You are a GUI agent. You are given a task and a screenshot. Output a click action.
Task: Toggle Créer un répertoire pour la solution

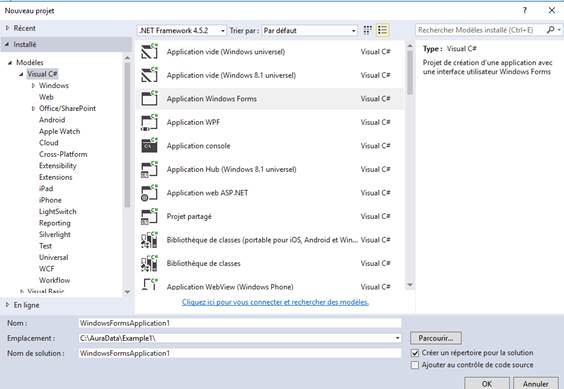point(415,353)
